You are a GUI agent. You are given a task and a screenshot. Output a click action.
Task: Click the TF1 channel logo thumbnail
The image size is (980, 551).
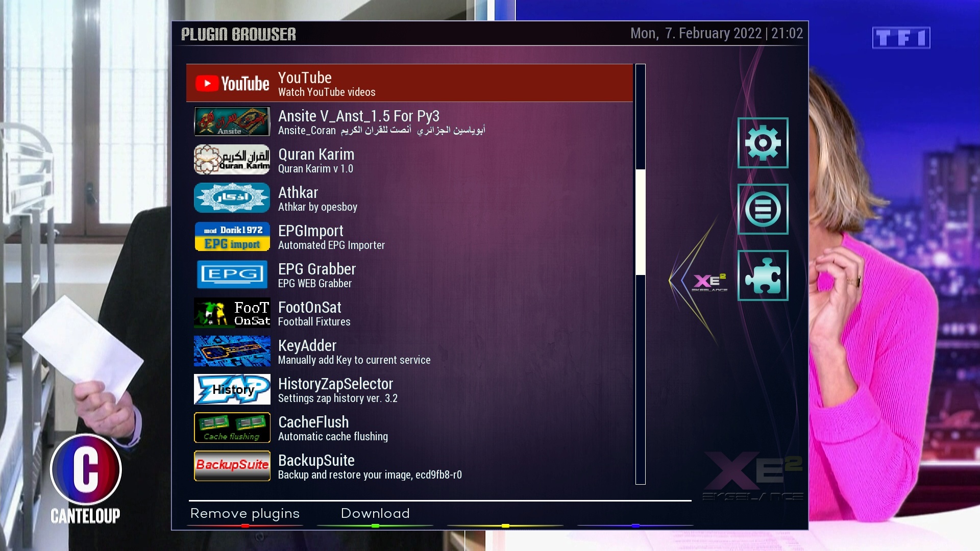[x=901, y=37]
